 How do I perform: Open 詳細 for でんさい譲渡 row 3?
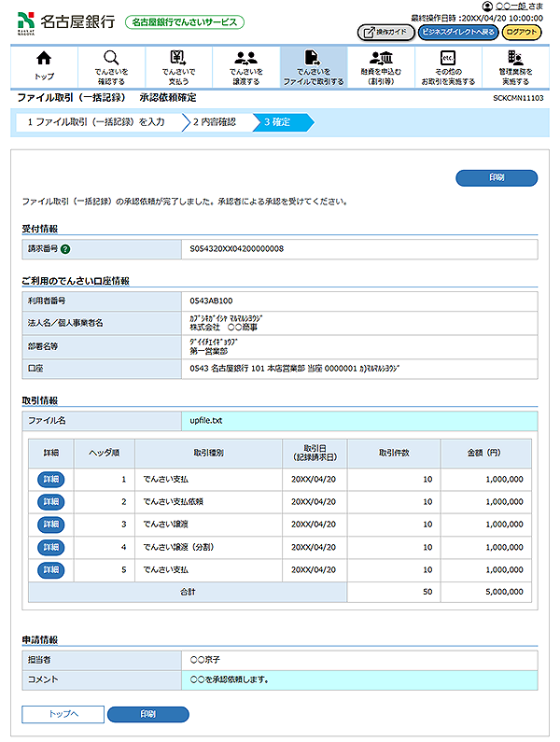point(51,525)
